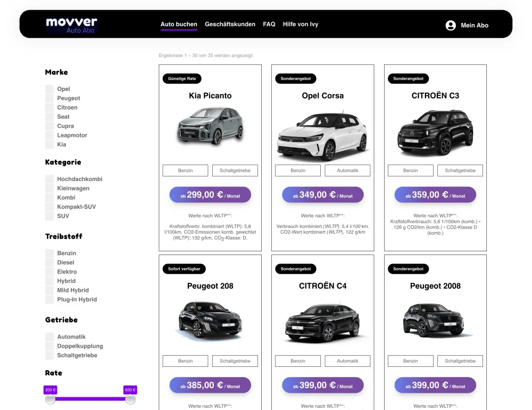Open Hilfe von Ivy link
The height and width of the screenshot is (410, 532).
tap(301, 24)
